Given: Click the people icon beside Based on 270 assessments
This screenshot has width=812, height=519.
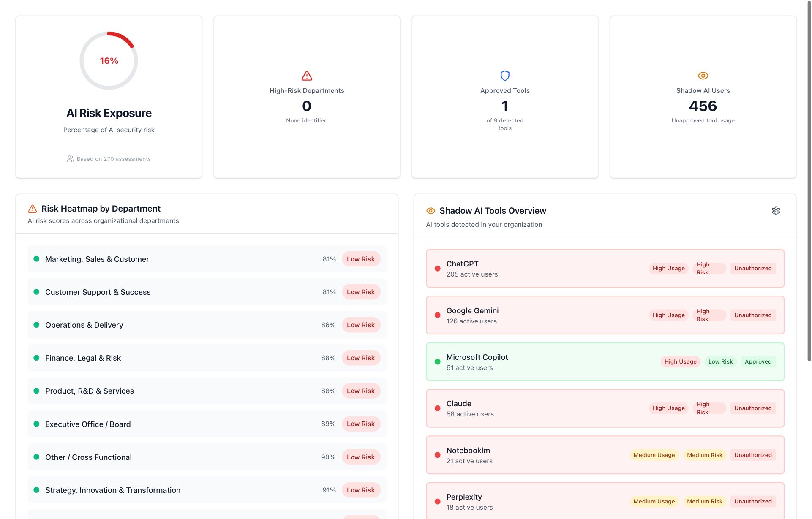Looking at the screenshot, I should (x=70, y=159).
